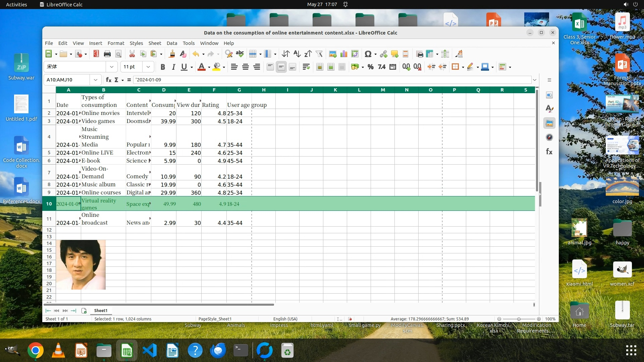The width and height of the screenshot is (644, 362).
Task: Click the Clone Formatting paintbrush icon
Action: click(x=172, y=54)
